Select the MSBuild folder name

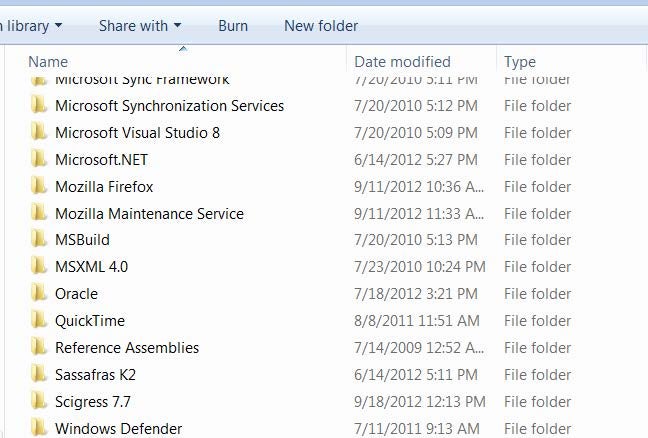[x=82, y=240]
